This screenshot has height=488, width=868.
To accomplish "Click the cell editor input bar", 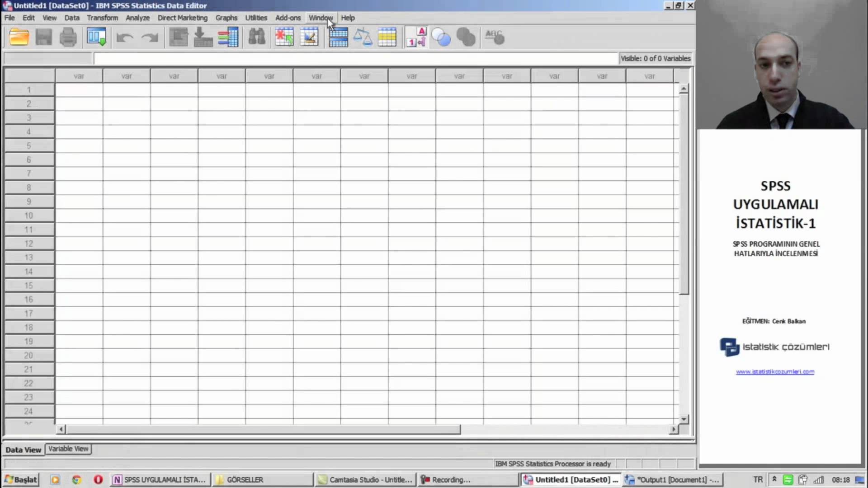I will (x=355, y=58).
